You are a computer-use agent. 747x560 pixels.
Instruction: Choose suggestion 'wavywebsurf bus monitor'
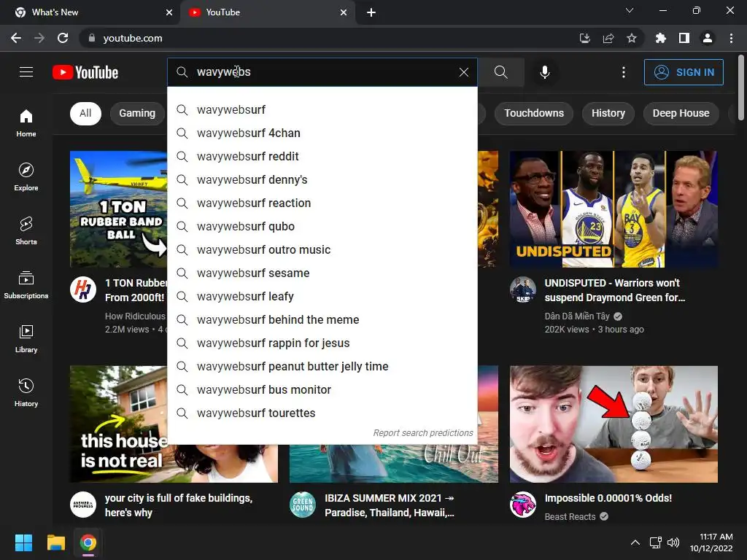(322, 390)
